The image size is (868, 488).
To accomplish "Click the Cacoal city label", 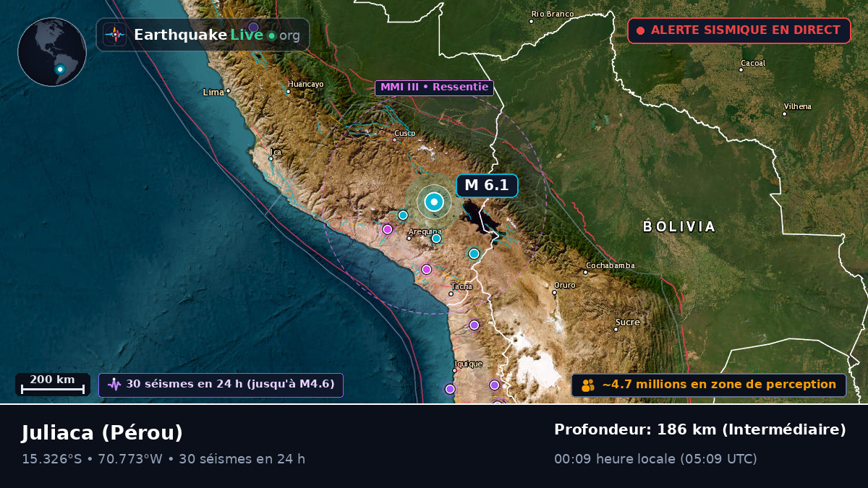I will tap(753, 63).
